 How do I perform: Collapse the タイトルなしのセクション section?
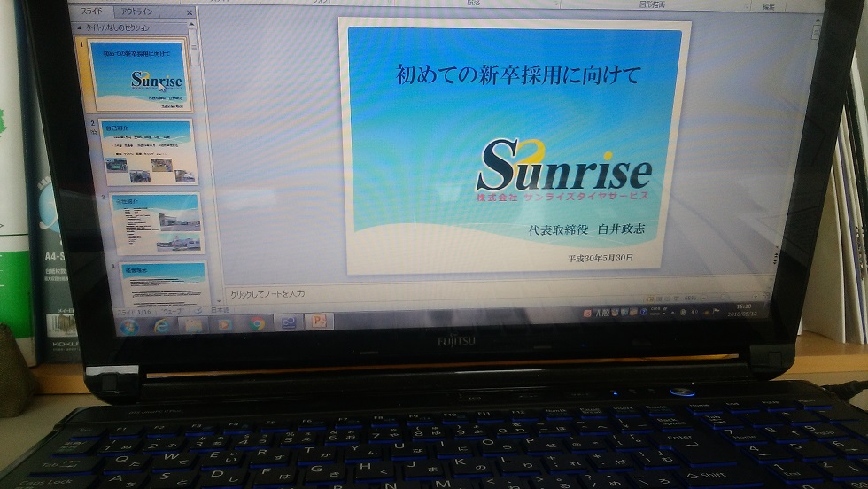[79, 27]
